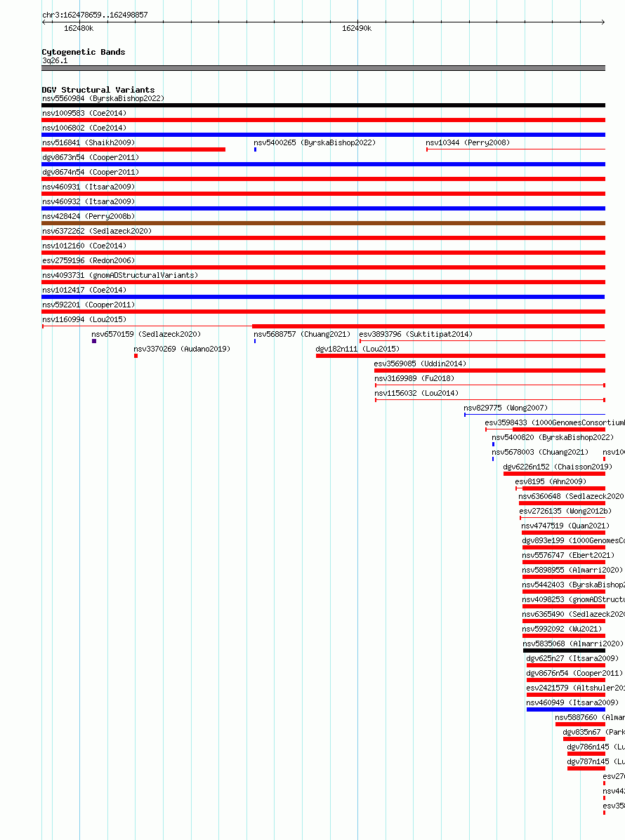625x840 pixels.
Task: Click the nsv5400820 (ByrskaBishop2022) label
Action: click(553, 437)
